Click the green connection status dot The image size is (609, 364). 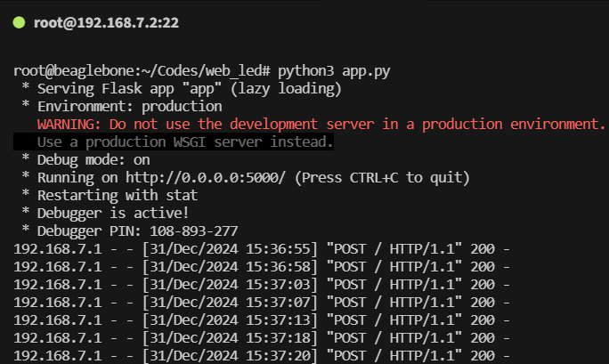tap(19, 22)
